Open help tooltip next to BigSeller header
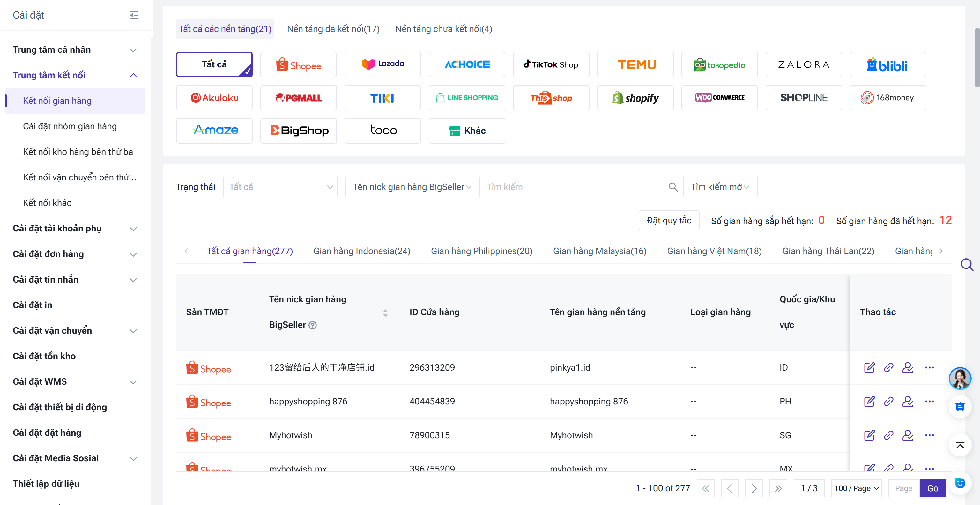Viewport: 980px width, 505px height. click(x=312, y=325)
